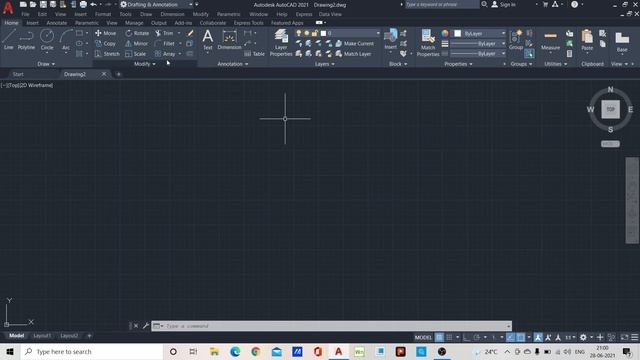The width and height of the screenshot is (640, 360).
Task: Click Make Current layer button
Action: (354, 43)
